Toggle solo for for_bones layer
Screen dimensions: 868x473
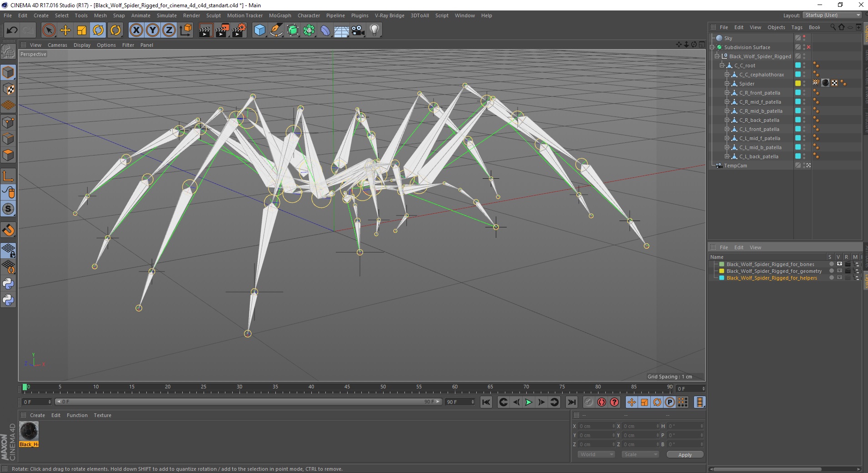[831, 264]
